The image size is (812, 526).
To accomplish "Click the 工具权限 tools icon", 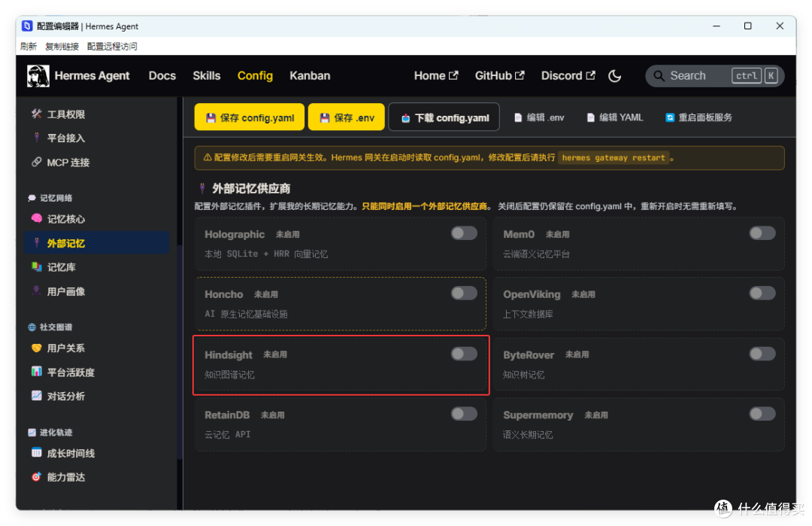I will coord(36,114).
